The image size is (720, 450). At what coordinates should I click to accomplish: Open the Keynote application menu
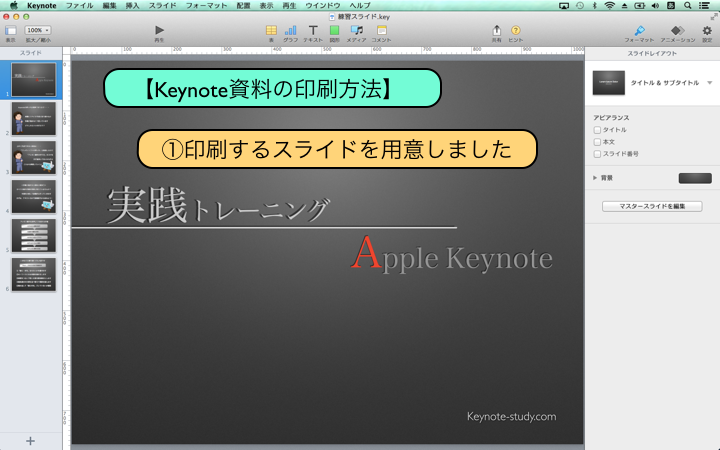pos(42,6)
